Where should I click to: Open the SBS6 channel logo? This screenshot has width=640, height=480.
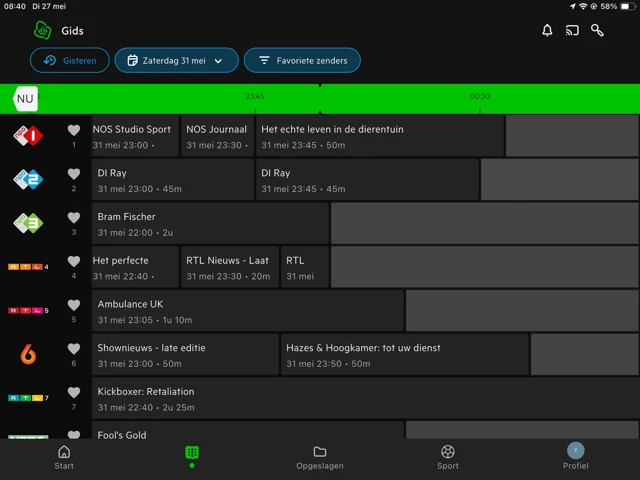[28, 354]
